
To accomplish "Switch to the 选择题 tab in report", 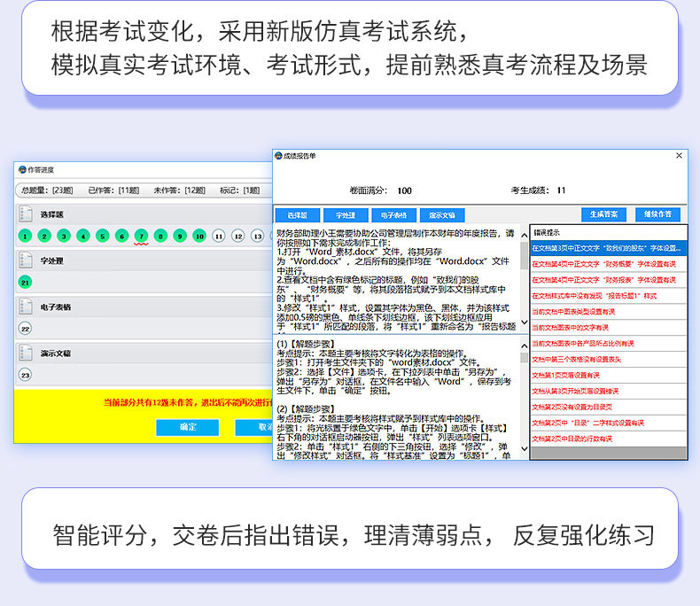I will coord(298,215).
